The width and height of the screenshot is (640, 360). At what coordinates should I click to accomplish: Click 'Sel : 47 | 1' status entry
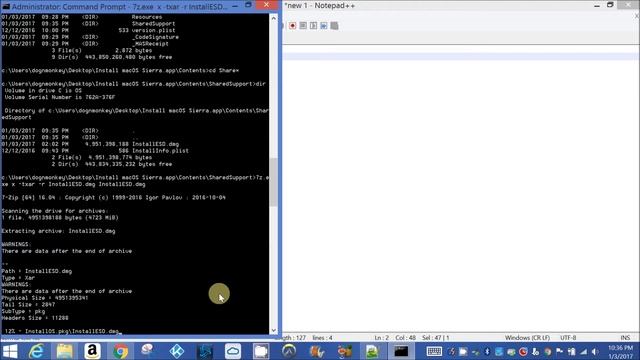(436, 338)
